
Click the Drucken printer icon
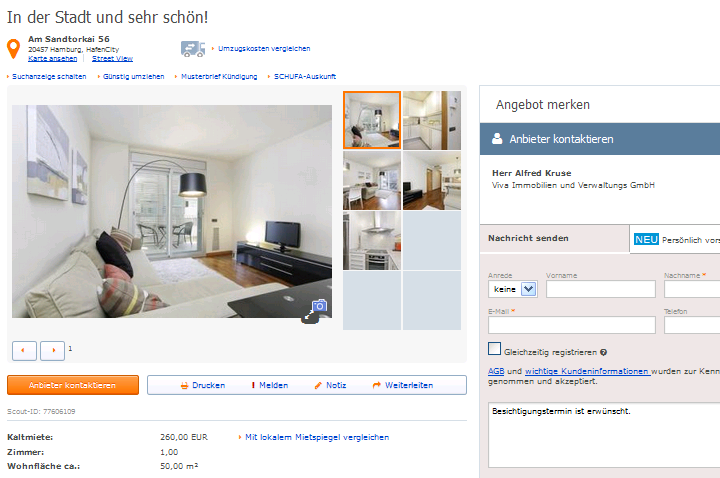(x=184, y=386)
